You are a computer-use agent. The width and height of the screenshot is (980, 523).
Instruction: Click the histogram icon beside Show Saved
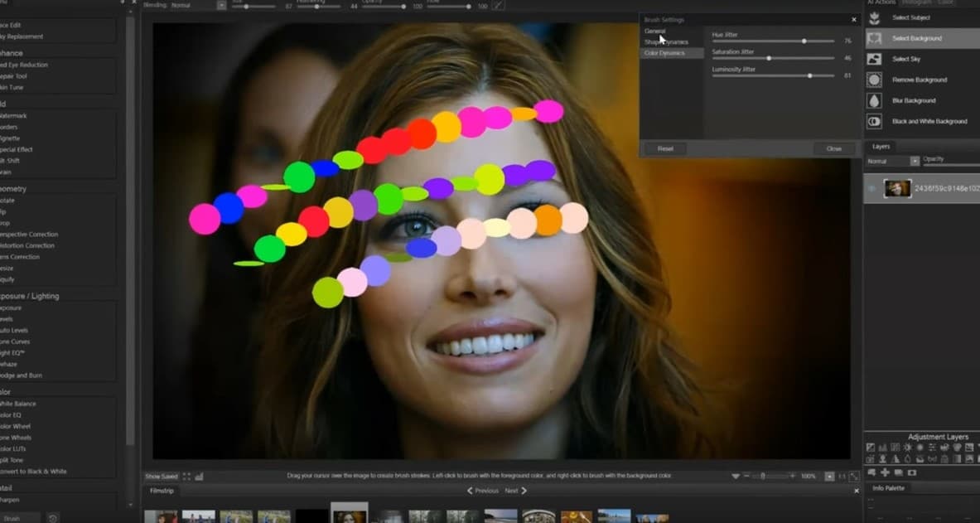point(200,477)
